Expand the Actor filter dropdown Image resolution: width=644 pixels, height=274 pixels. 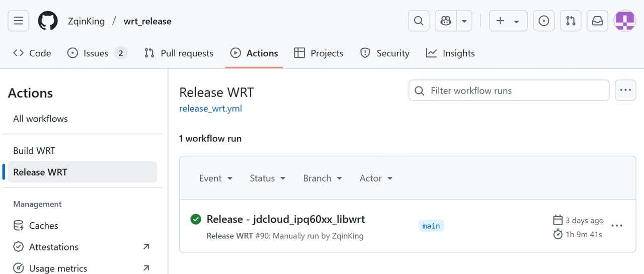click(x=376, y=178)
